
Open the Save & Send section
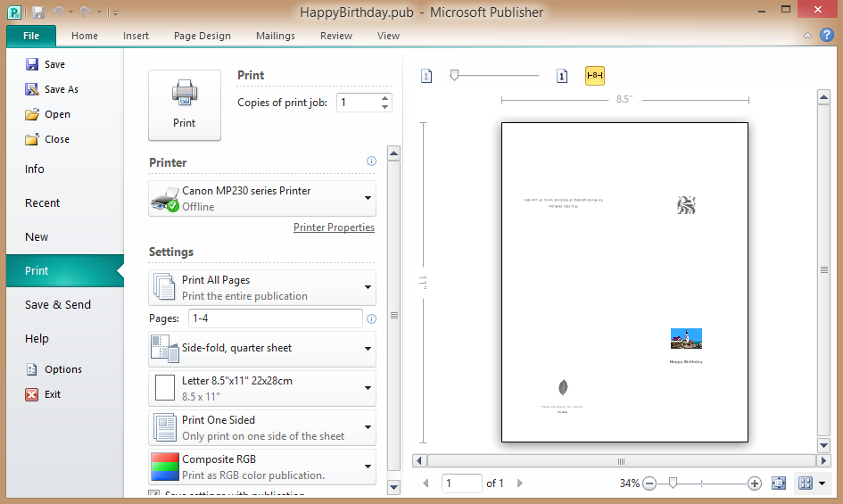pos(57,304)
